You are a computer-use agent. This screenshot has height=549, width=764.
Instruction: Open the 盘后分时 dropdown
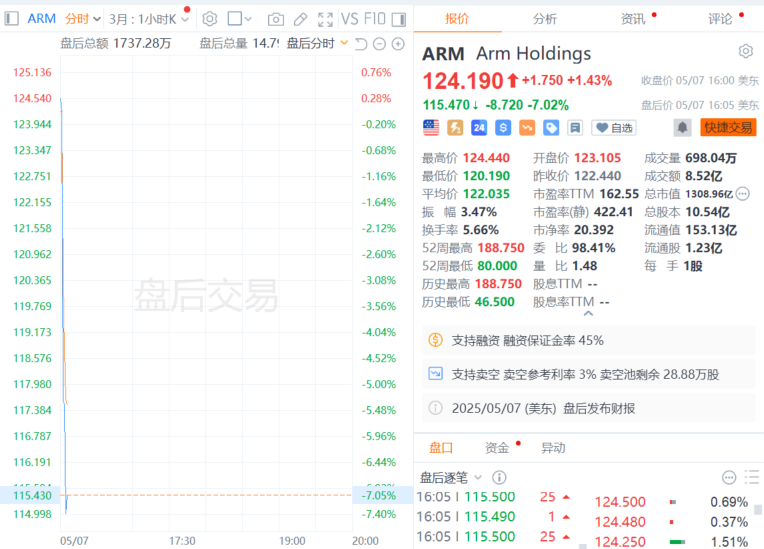(x=317, y=43)
